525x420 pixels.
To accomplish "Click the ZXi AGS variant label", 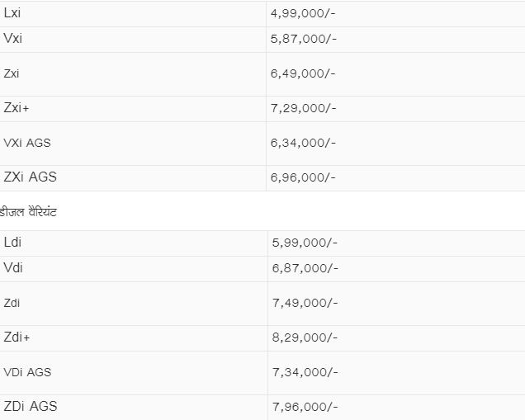I will [30, 177].
